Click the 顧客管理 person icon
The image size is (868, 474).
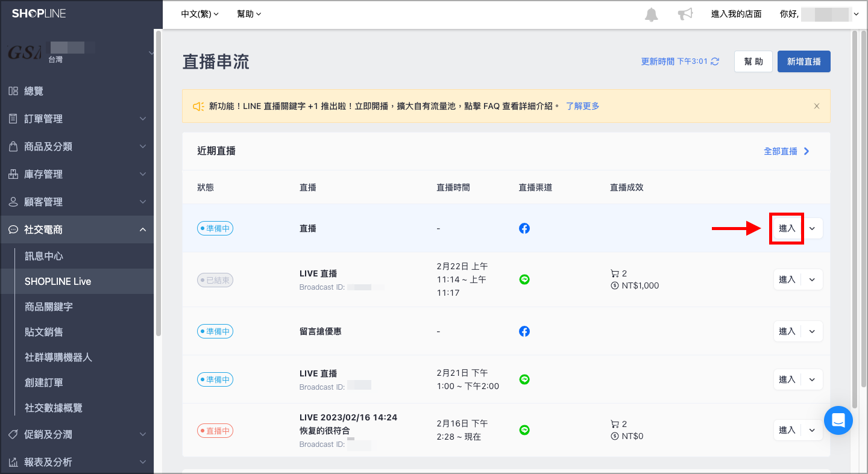click(x=13, y=202)
